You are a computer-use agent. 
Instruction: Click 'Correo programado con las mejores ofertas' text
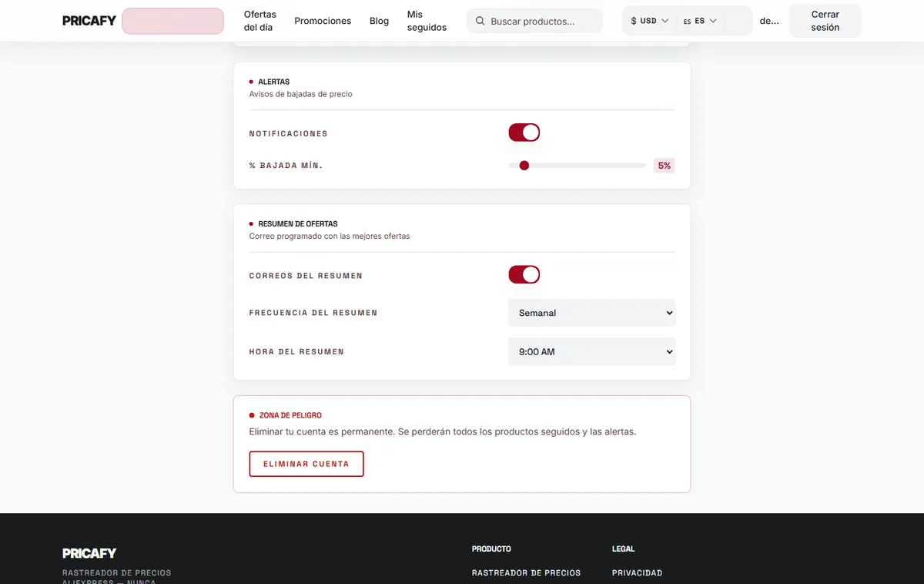(x=330, y=236)
